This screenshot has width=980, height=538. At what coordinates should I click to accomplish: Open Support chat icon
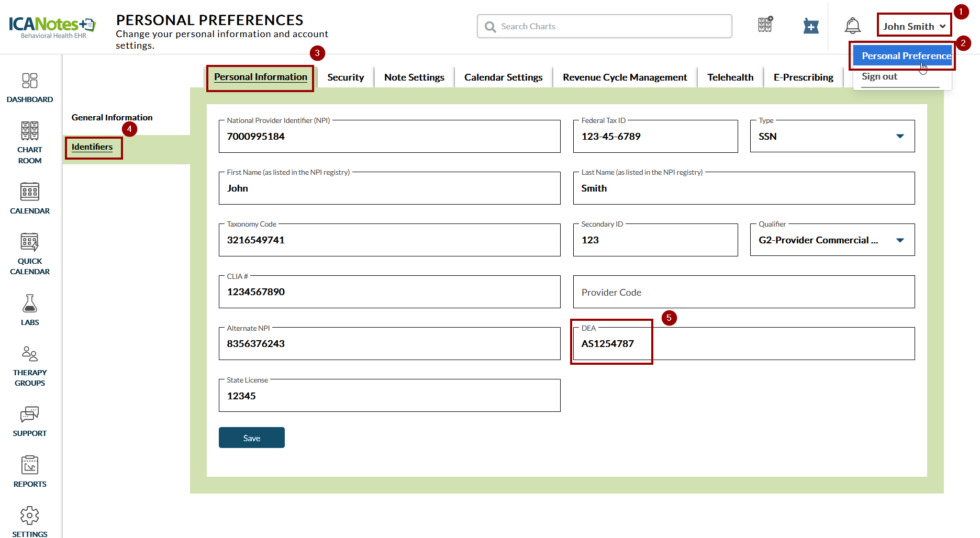[x=30, y=421]
